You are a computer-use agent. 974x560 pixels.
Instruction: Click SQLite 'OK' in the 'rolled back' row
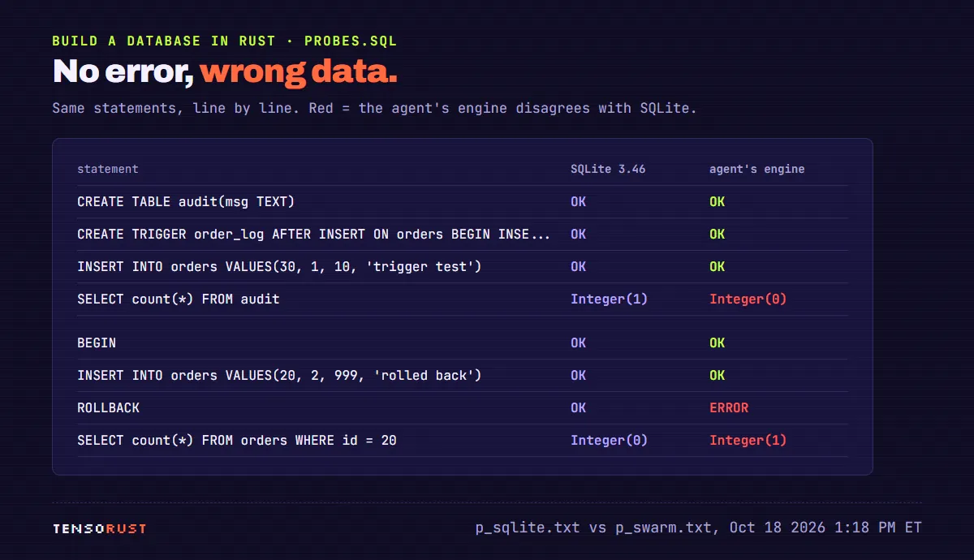coord(578,375)
